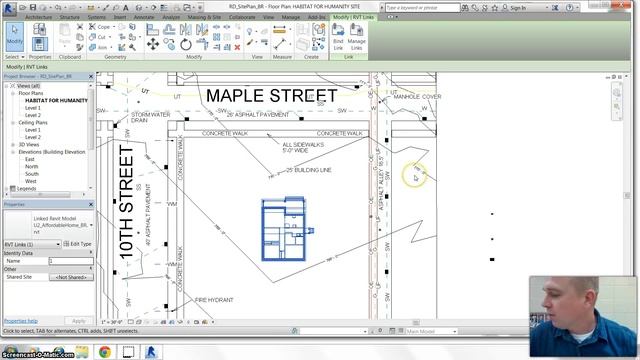Collapse the Ceiling Plans tree node

[x=13, y=122]
